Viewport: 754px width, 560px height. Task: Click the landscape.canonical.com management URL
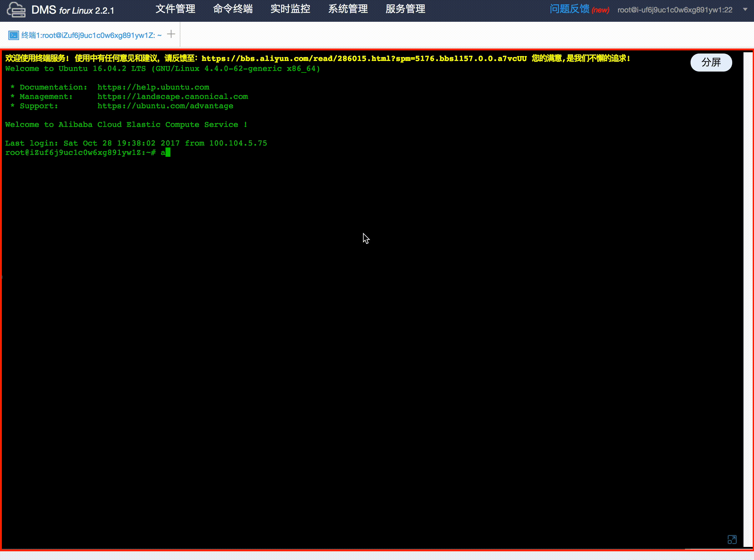tap(173, 97)
